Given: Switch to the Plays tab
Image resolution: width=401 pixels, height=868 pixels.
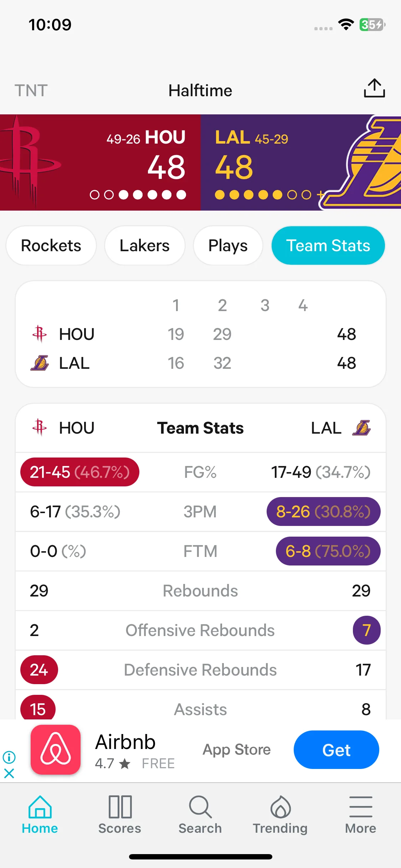Looking at the screenshot, I should pos(228,246).
